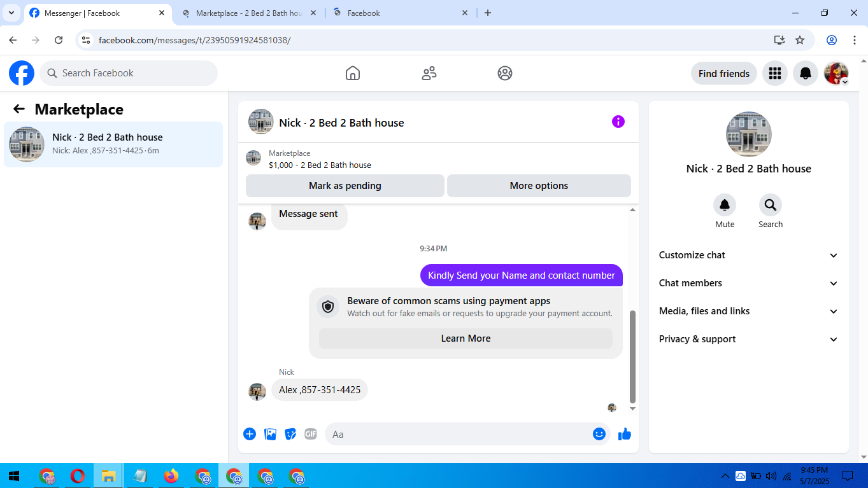Mute this chat with bell icon
The width and height of the screenshot is (868, 488).
coord(725,205)
